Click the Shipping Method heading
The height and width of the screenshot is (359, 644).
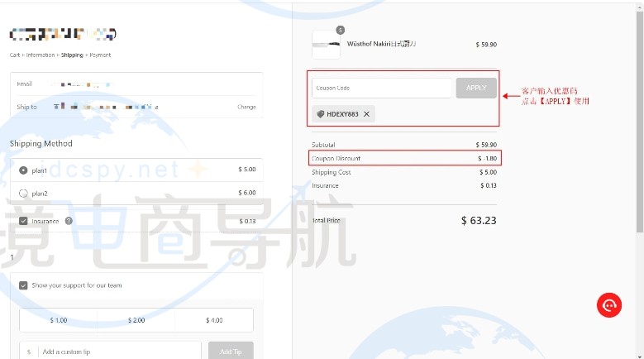coord(41,144)
